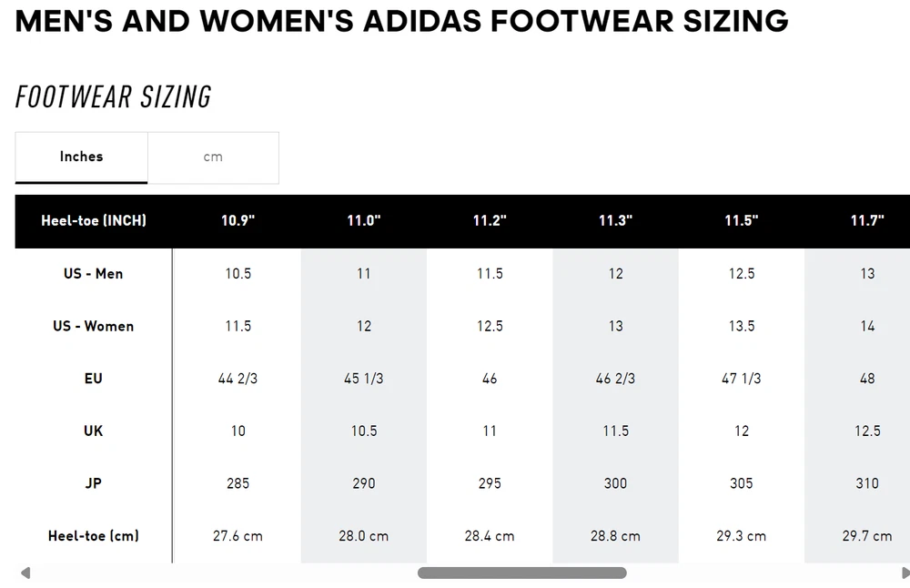The image size is (910, 588).
Task: Click the 29.3 cm heel-toe cell
Action: tap(741, 536)
